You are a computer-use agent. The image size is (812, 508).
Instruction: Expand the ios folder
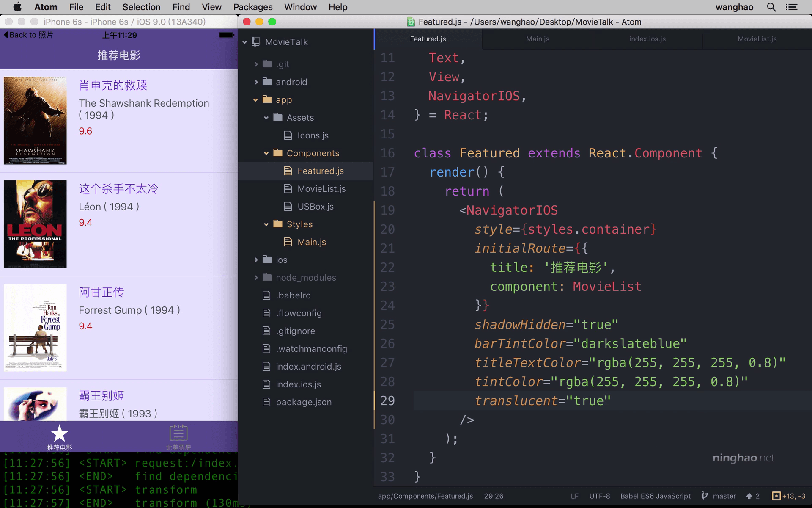click(x=256, y=260)
